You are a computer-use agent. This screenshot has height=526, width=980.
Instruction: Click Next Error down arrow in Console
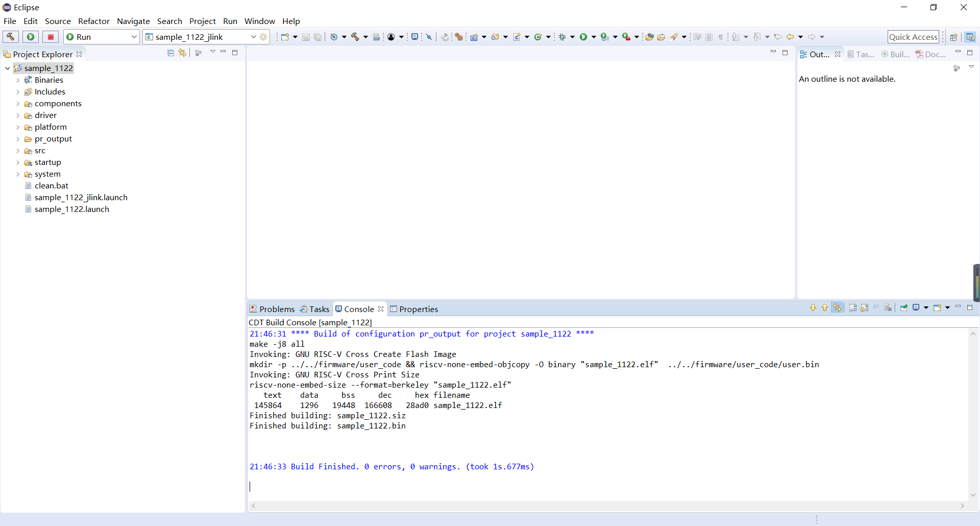pos(813,307)
